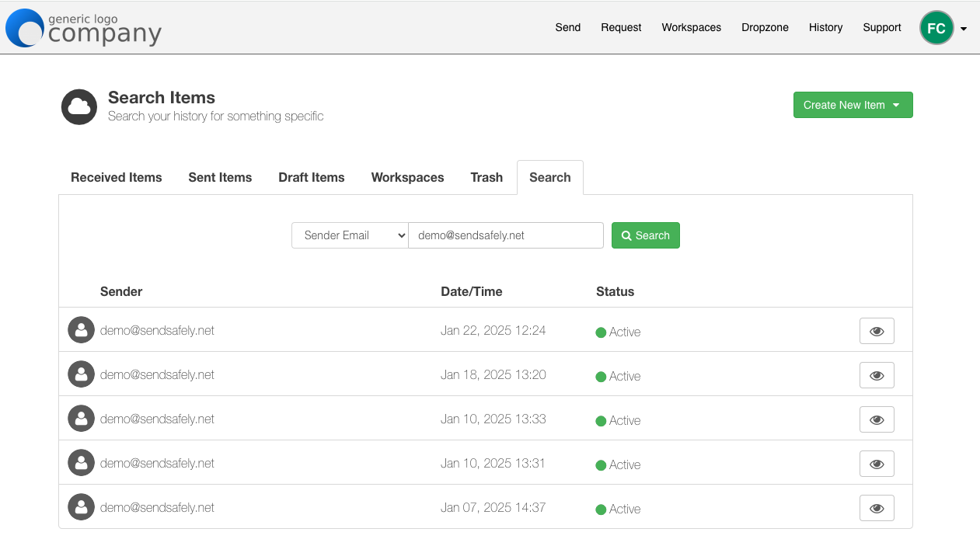The width and height of the screenshot is (980, 553).
Task: Expand the Create New Item dropdown
Action: [853, 105]
